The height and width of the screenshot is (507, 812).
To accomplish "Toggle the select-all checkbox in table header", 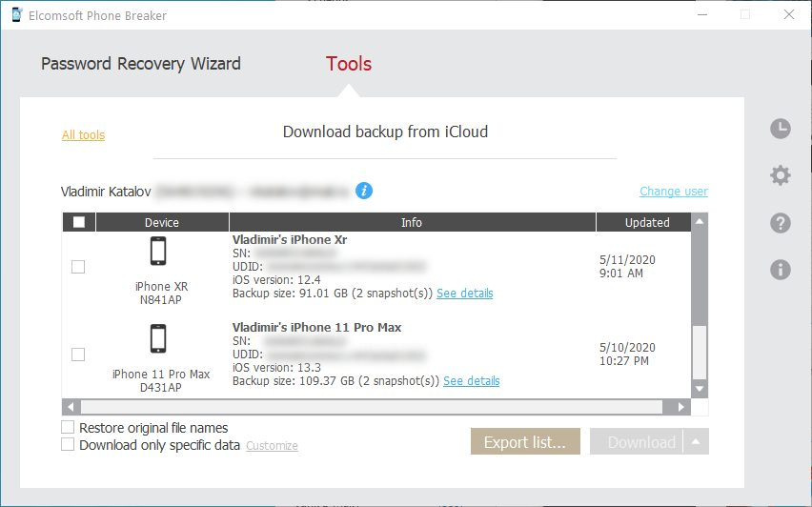I will coord(78,222).
